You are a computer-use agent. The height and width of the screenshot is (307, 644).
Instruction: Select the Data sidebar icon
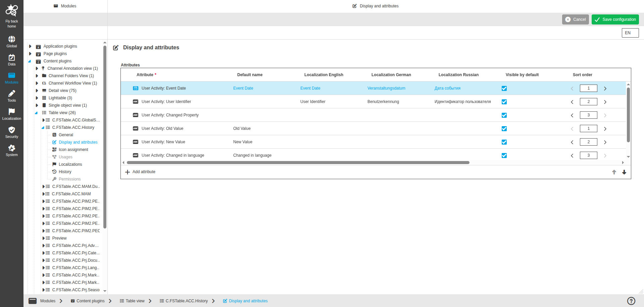tap(11, 59)
